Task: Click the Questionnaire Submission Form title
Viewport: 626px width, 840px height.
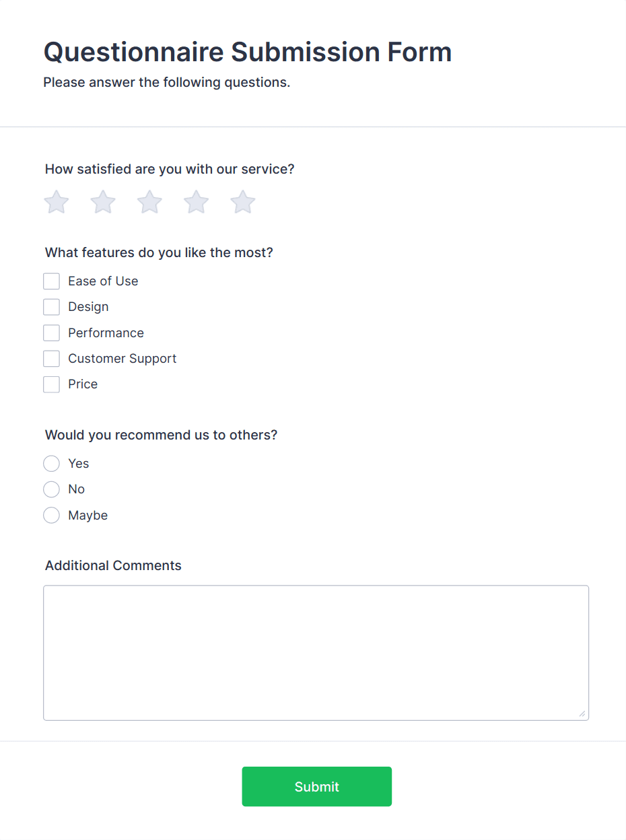Action: coord(247,52)
